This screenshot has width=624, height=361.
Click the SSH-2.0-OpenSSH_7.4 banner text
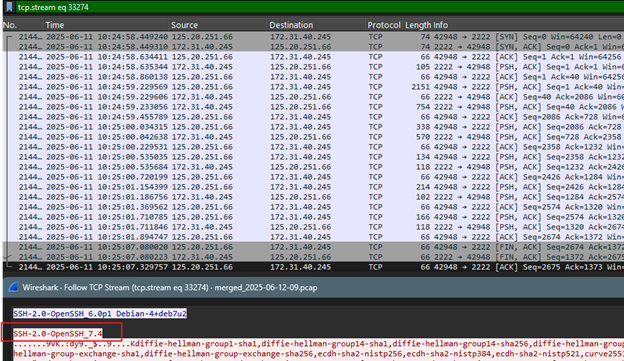click(58, 333)
